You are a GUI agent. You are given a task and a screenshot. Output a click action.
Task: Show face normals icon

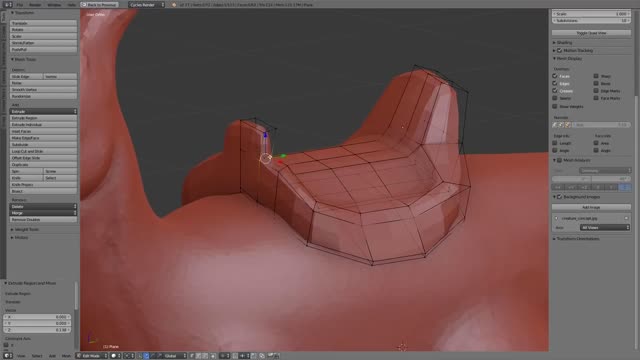click(x=568, y=125)
